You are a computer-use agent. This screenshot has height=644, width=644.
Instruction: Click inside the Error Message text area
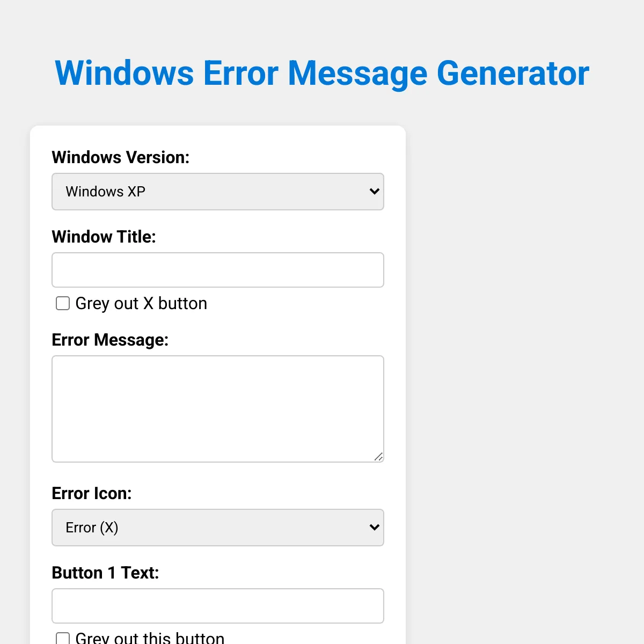pyautogui.click(x=218, y=409)
